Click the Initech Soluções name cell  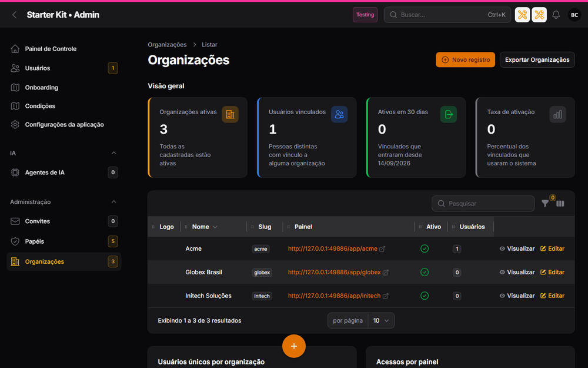pyautogui.click(x=209, y=296)
